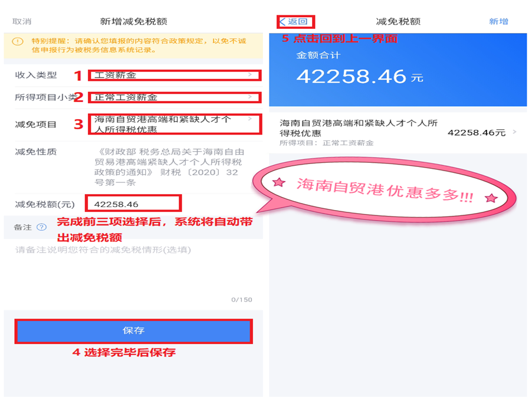Save the form with the 保存 button
532x403 pixels.
(134, 331)
